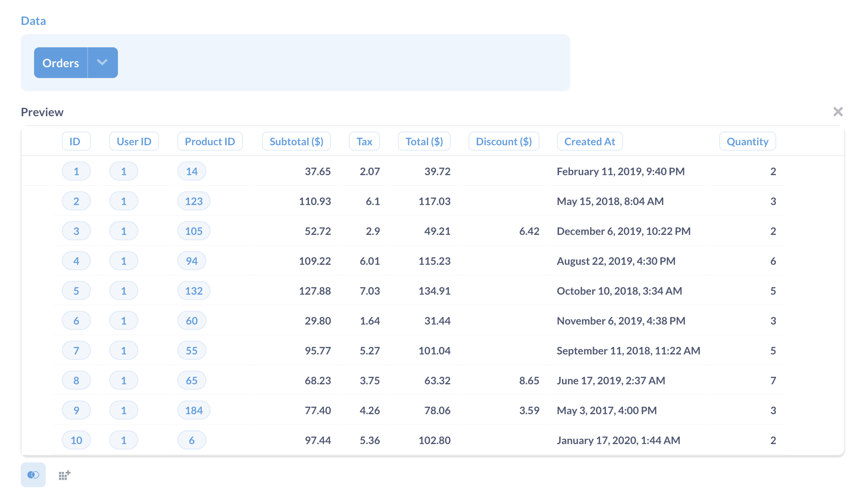Click the Quantity column header
This screenshot has height=503, width=868.
tap(747, 142)
